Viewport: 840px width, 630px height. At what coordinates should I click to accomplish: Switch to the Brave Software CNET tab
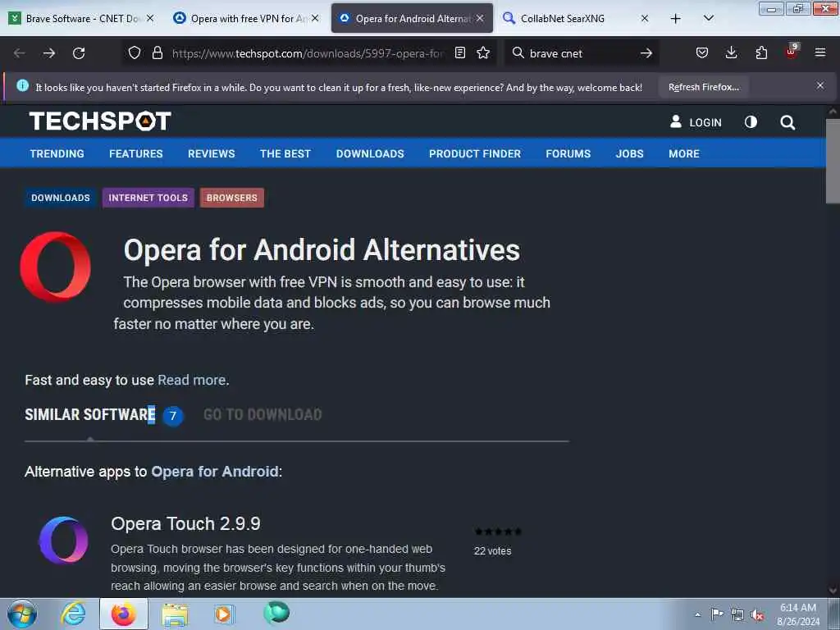click(x=80, y=18)
